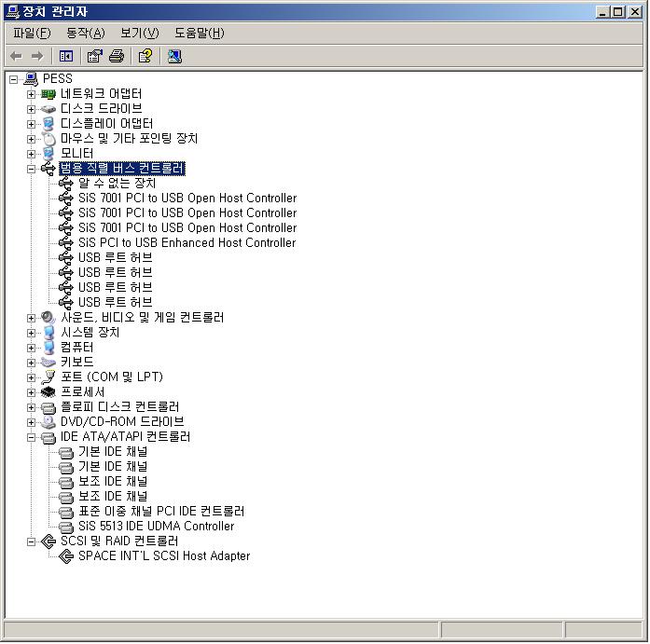This screenshot has height=644, width=650.
Task: Open the 보기(V) menu
Action: pos(140,33)
